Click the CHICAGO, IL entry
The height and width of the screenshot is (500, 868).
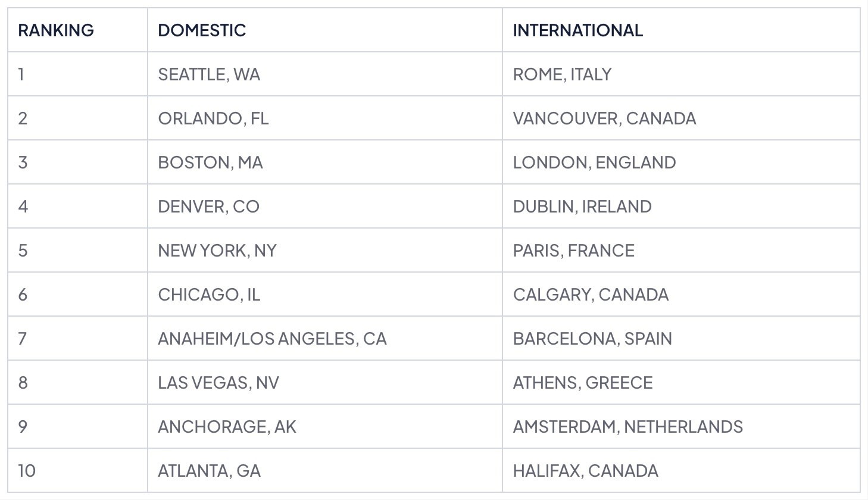click(x=209, y=295)
